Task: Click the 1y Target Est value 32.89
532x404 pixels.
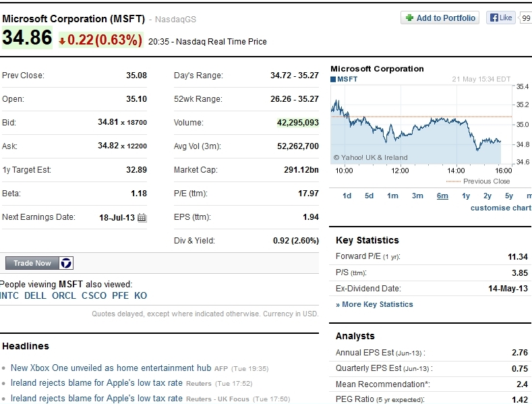Action: [136, 170]
